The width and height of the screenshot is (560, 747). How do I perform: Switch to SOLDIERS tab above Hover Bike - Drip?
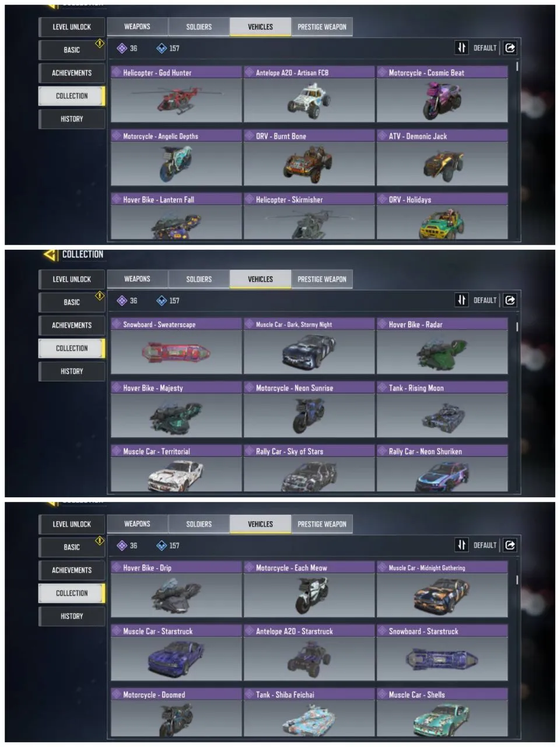(199, 524)
